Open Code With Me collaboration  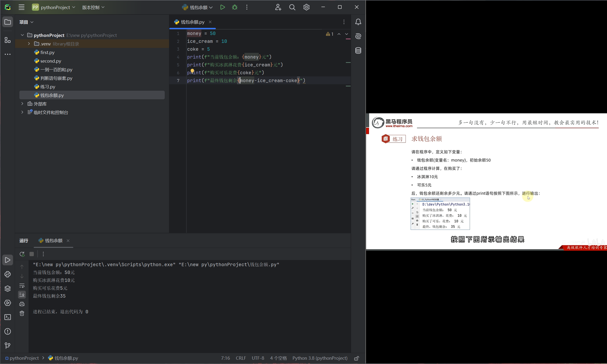tap(278, 7)
